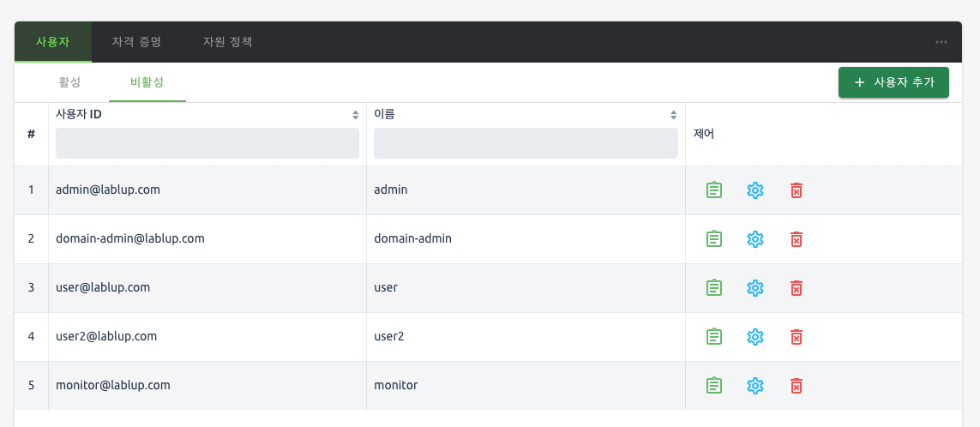Click name cell 'monitor'
This screenshot has height=427, width=980.
click(526, 385)
